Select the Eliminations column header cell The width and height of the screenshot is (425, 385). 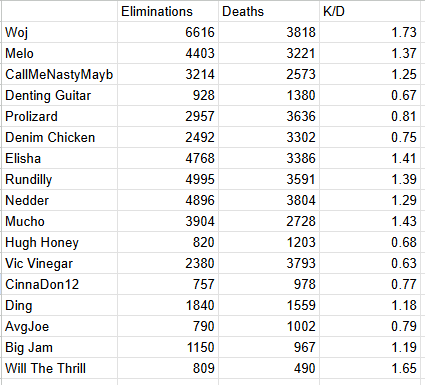[x=168, y=11]
